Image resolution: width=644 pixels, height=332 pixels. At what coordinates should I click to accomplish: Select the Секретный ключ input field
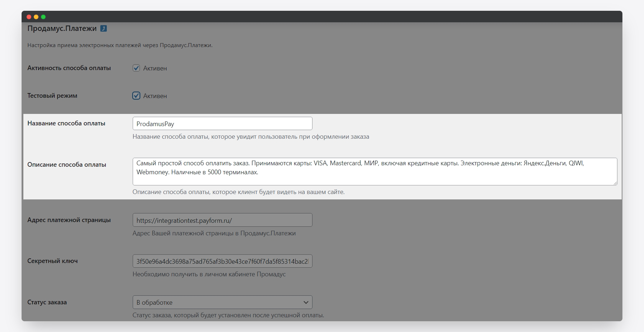[222, 261]
